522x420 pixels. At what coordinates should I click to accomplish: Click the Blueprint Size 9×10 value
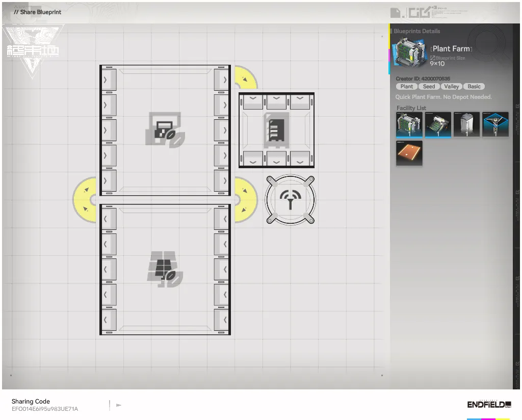click(437, 64)
